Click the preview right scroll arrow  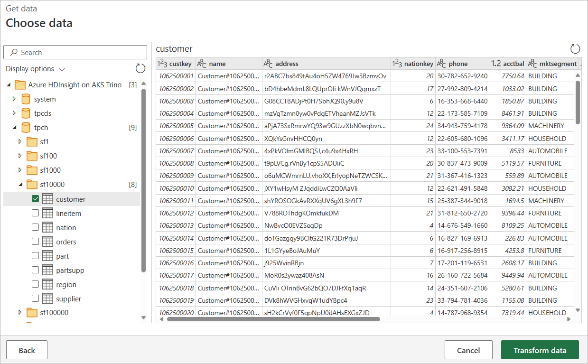pos(569,319)
